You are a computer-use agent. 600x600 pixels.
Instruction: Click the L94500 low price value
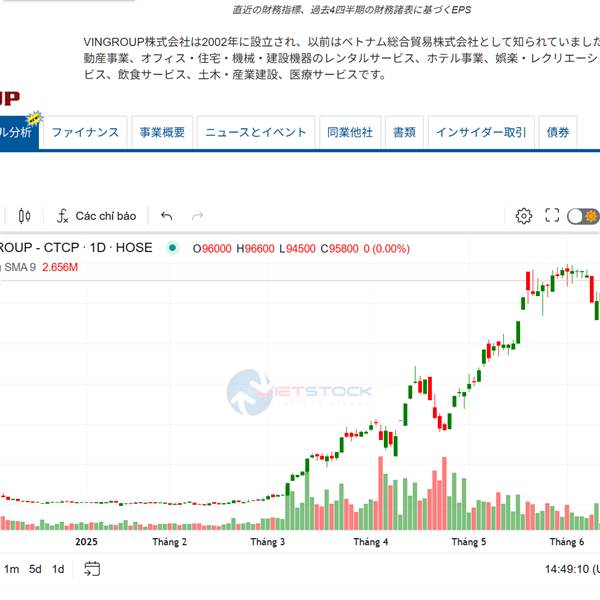pos(297,249)
